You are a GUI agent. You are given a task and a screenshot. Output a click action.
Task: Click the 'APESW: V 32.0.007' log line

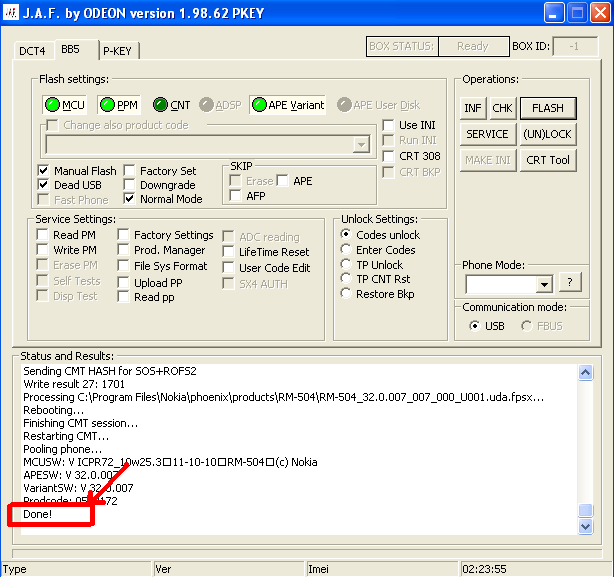pyautogui.click(x=70, y=475)
